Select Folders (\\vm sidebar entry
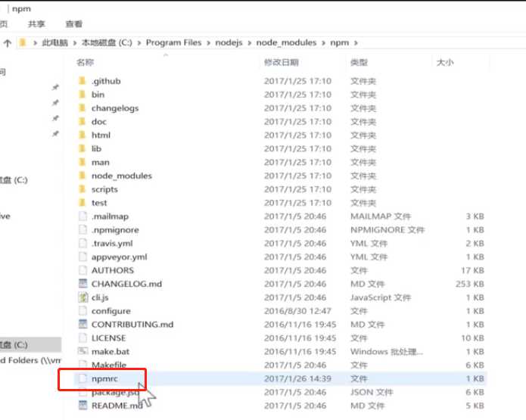The height and width of the screenshot is (420, 526). (30, 360)
